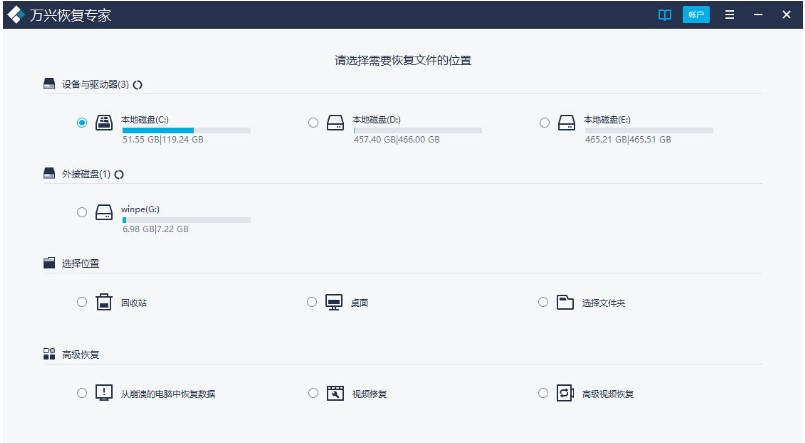
Task: Click the recycle bin icon
Action: coord(104,302)
